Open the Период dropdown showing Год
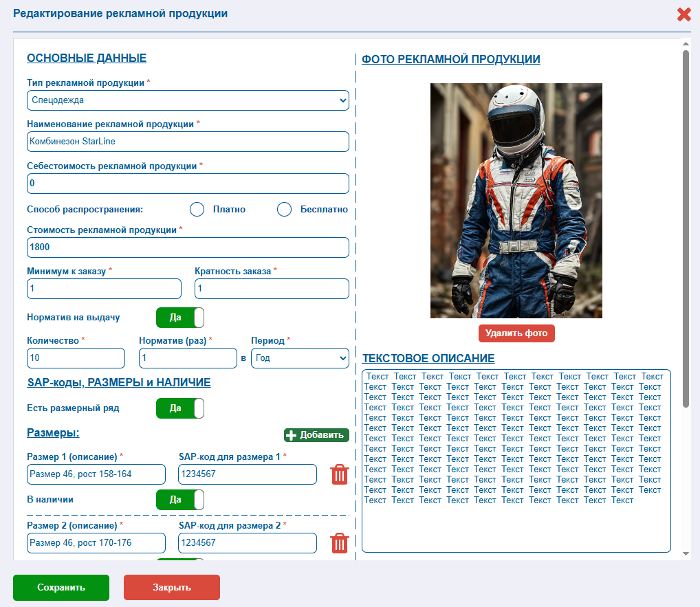 (x=300, y=358)
